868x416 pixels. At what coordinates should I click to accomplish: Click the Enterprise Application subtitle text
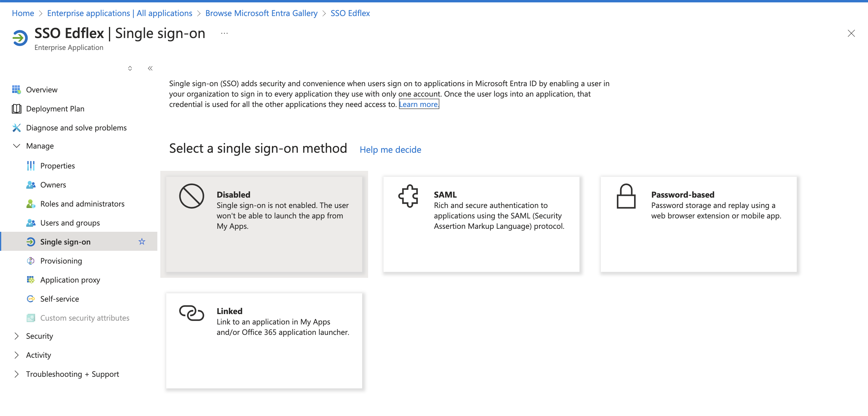pos(69,48)
